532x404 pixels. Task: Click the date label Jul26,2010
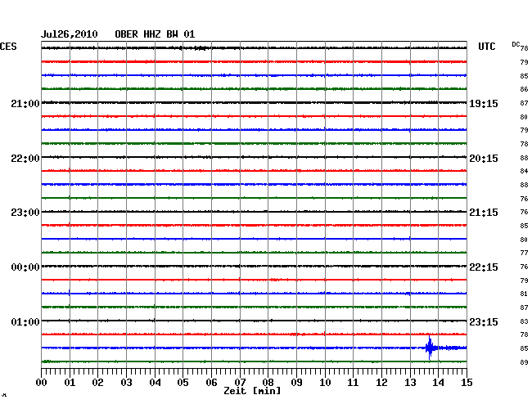[70, 34]
